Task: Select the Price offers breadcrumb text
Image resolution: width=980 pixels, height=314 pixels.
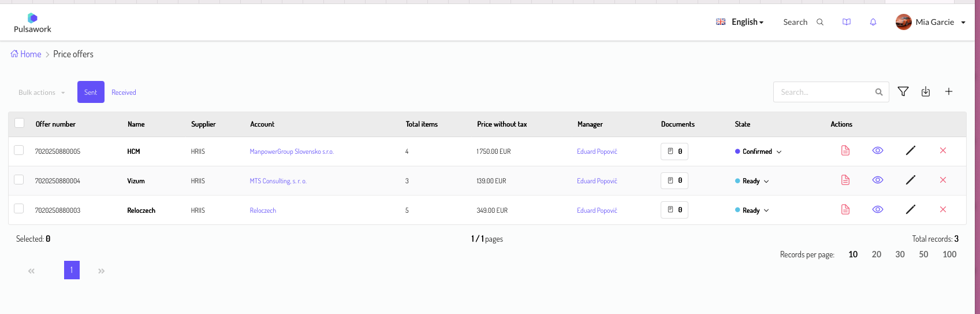Action: (x=73, y=54)
